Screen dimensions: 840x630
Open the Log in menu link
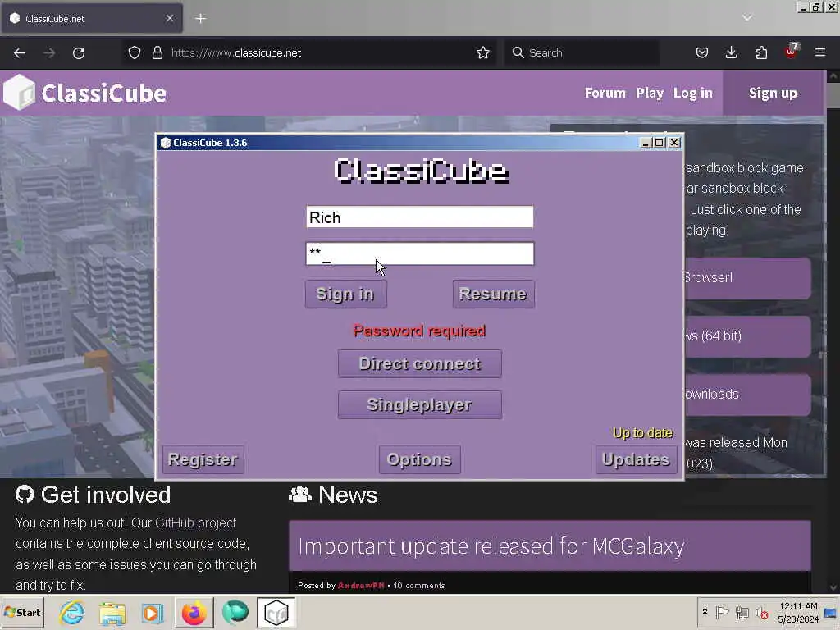(692, 93)
